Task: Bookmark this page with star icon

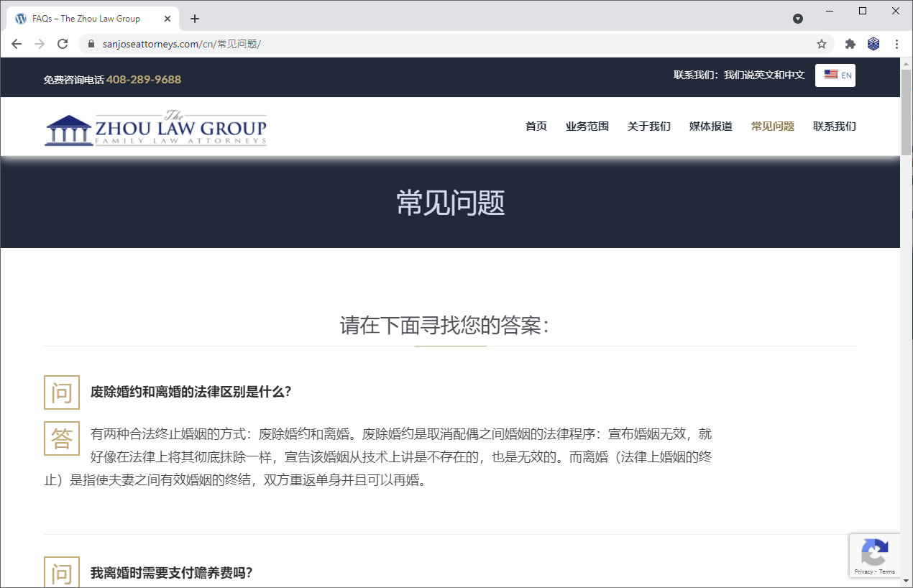Action: click(822, 44)
